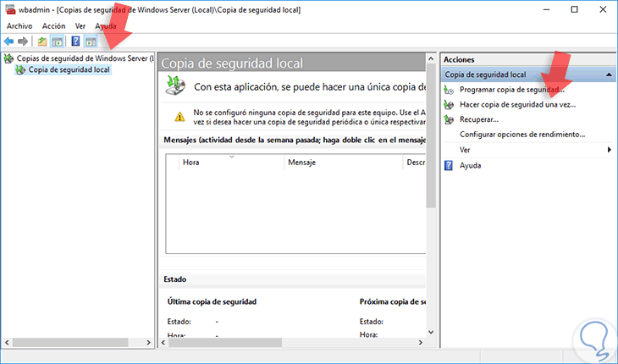618x364 pixels.
Task: Click Configurar opciones de rendimiento... action
Action: [x=522, y=135]
